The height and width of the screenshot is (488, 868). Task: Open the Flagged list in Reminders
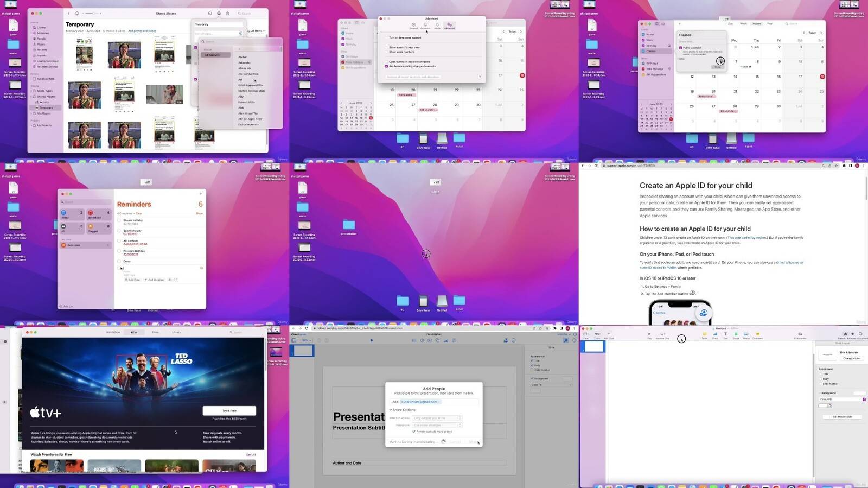click(99, 228)
